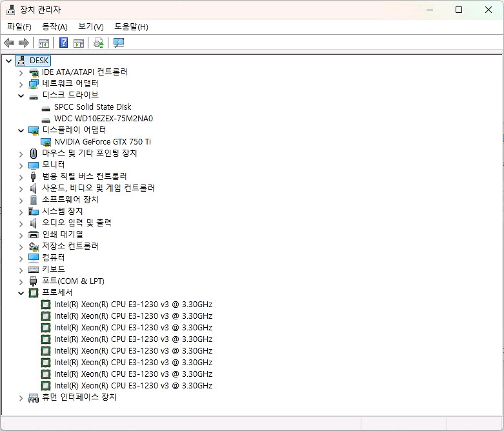Select the 디스플레이 어댑터 category icon

point(34,130)
